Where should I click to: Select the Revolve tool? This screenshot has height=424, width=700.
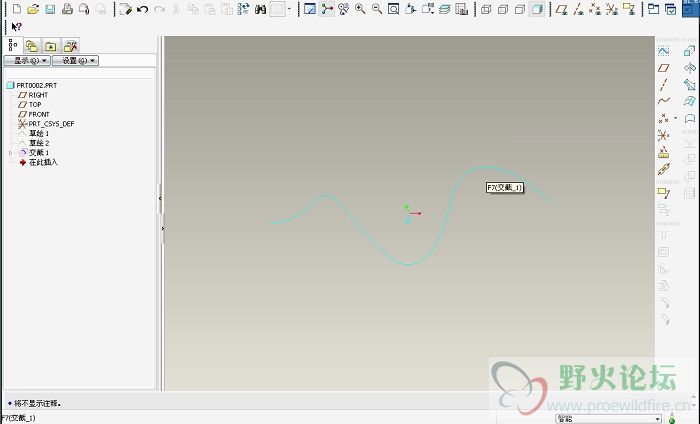[x=689, y=68]
